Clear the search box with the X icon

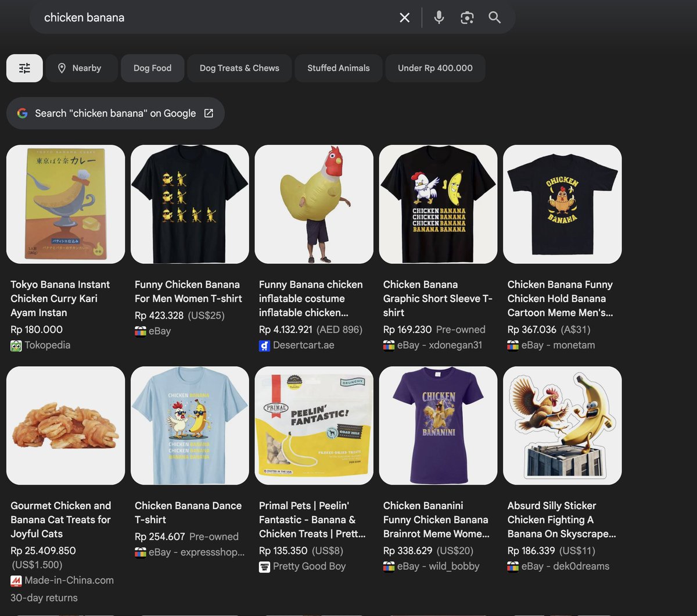pyautogui.click(x=405, y=17)
